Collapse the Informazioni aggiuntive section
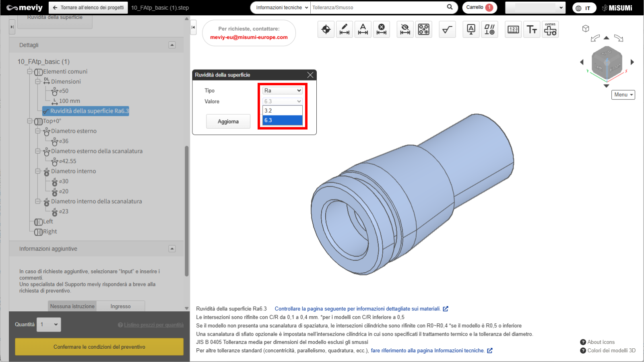This screenshot has width=644, height=362. (172, 249)
